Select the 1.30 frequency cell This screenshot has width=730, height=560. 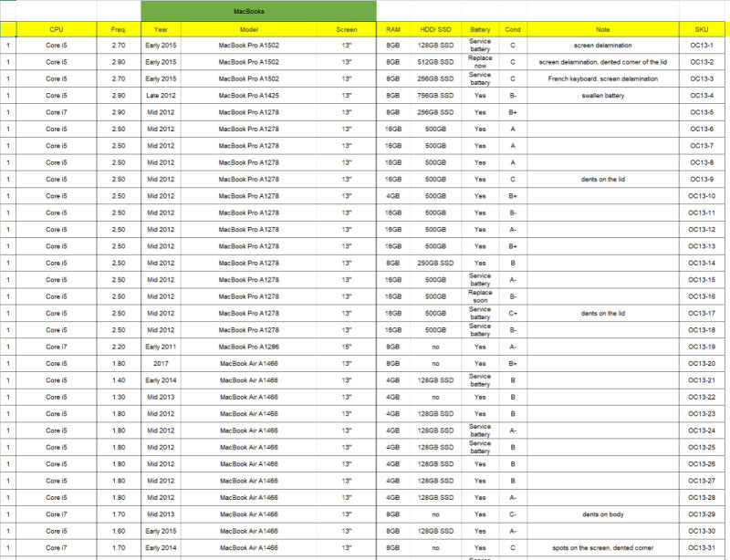pos(119,397)
